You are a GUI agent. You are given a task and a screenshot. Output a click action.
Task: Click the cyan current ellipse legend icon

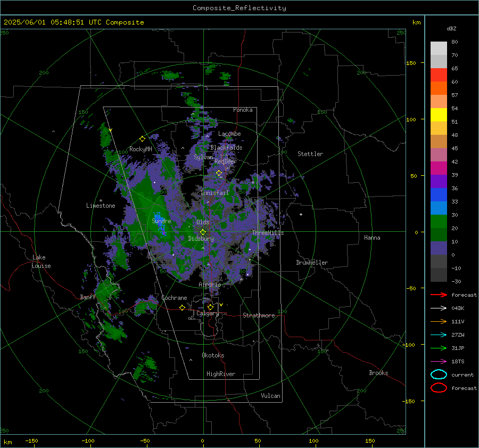click(x=439, y=374)
